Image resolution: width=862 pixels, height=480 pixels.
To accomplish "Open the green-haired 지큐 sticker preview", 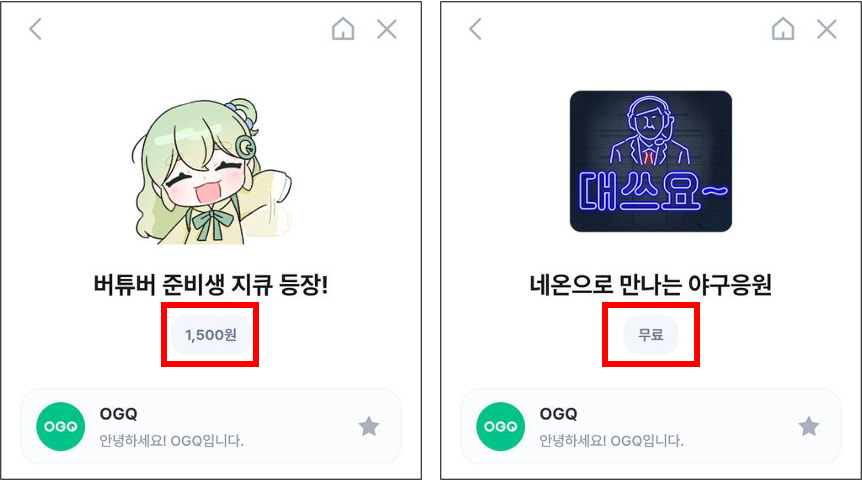I will click(212, 171).
